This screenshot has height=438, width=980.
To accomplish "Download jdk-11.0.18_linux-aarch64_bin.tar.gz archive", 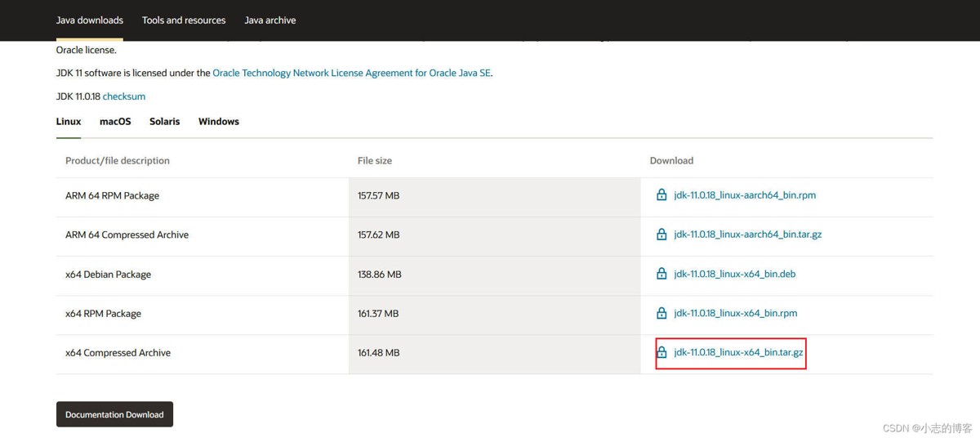I will pos(747,235).
